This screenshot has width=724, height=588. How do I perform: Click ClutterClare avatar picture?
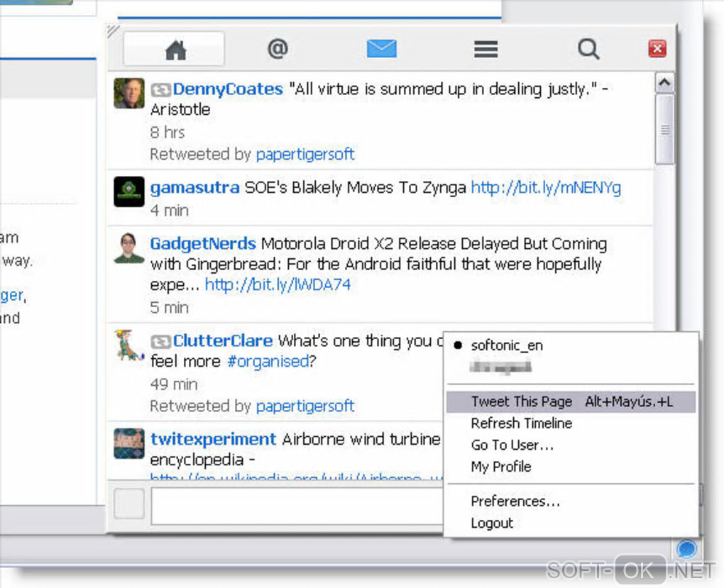click(x=128, y=345)
